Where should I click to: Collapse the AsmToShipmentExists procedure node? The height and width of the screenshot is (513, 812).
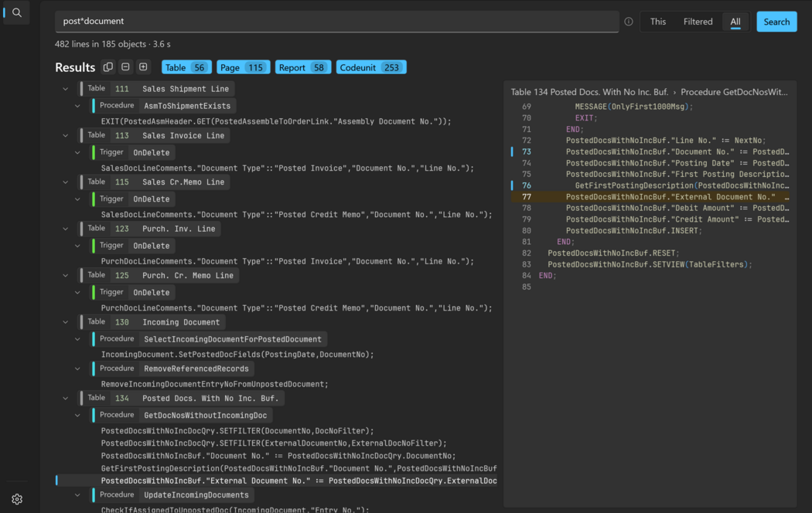(x=77, y=106)
